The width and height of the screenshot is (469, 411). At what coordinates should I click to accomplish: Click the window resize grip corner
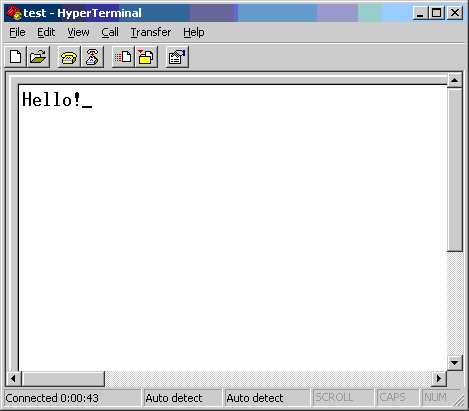tap(459, 401)
